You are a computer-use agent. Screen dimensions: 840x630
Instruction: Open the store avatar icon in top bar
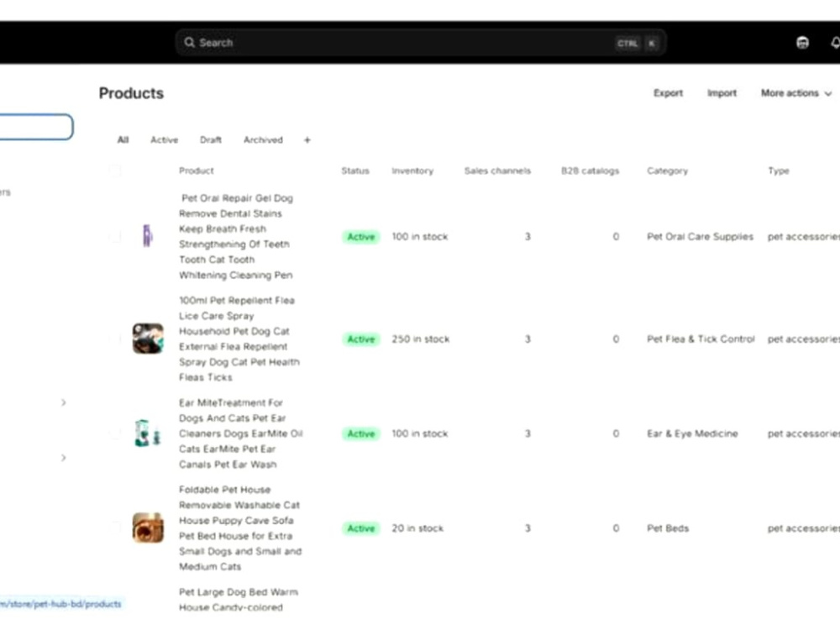click(x=802, y=43)
